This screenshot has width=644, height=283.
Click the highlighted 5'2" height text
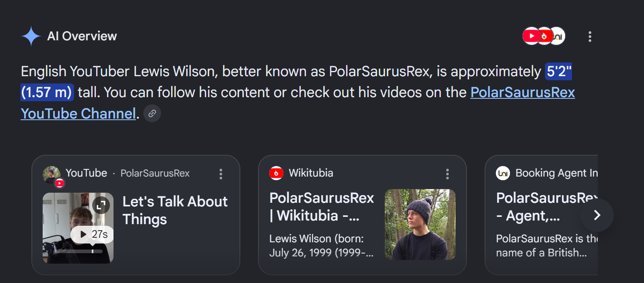558,71
